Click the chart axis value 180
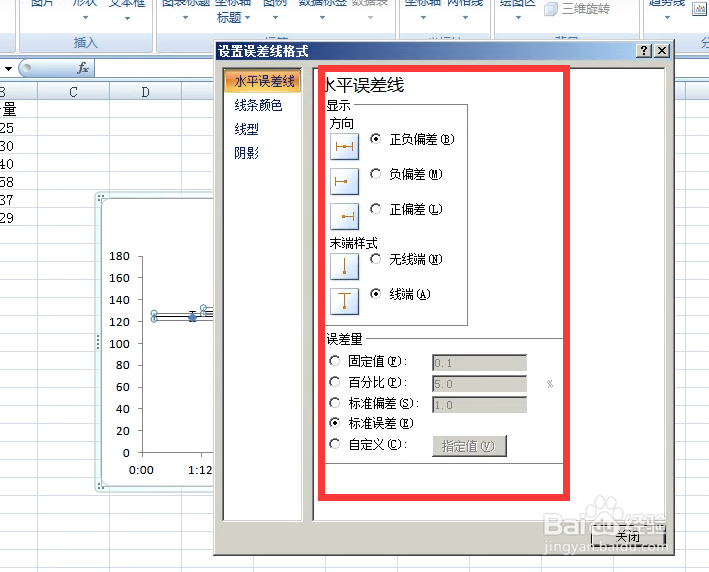709x572 pixels. pyautogui.click(x=119, y=256)
